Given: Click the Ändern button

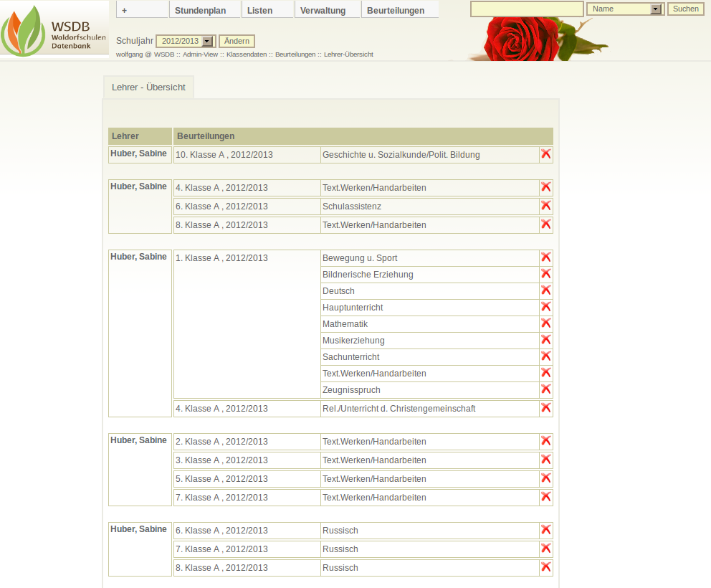Looking at the screenshot, I should pos(237,42).
